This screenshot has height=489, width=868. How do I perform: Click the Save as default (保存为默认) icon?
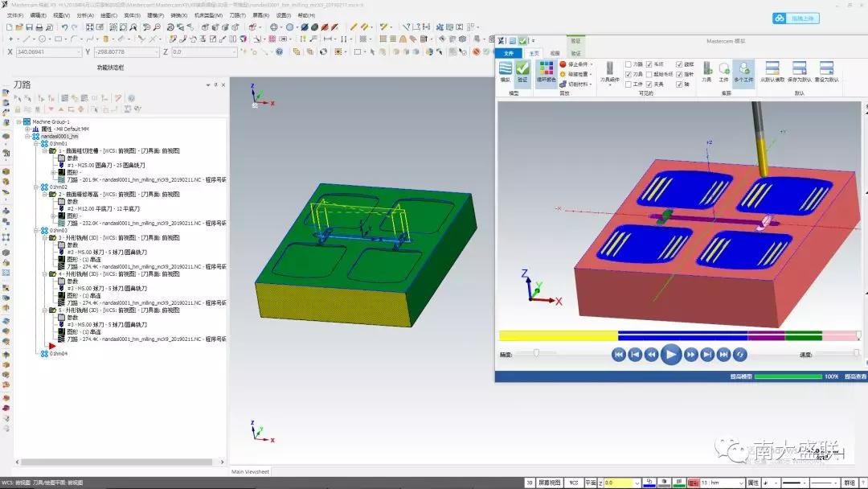point(800,72)
